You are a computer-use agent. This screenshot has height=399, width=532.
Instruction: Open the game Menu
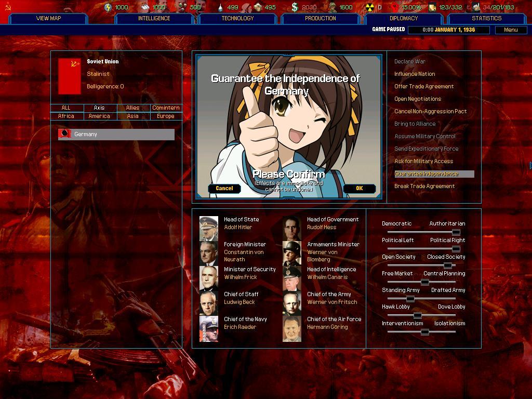[511, 30]
